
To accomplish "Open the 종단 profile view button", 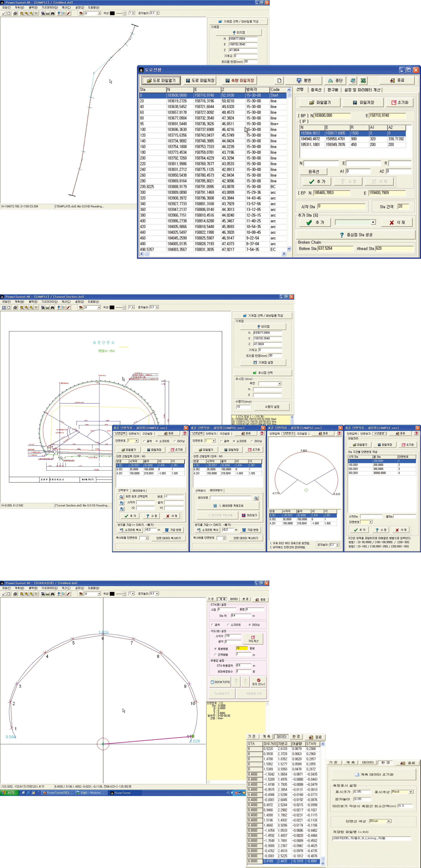I will [336, 80].
